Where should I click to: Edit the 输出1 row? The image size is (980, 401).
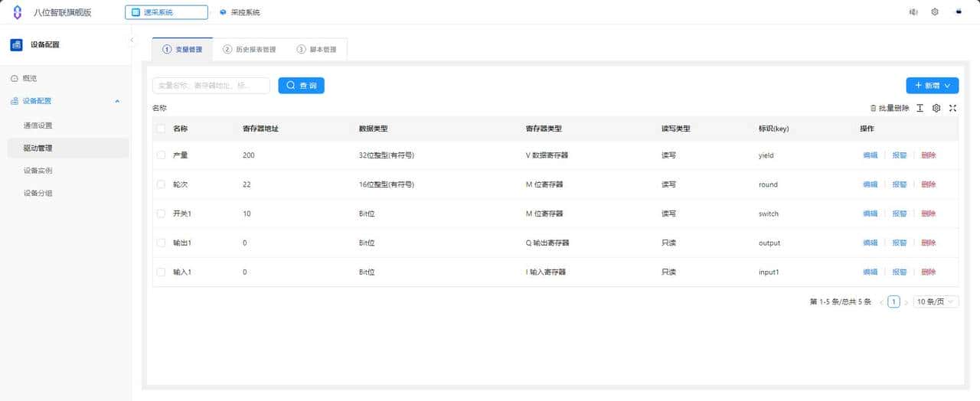click(x=871, y=243)
